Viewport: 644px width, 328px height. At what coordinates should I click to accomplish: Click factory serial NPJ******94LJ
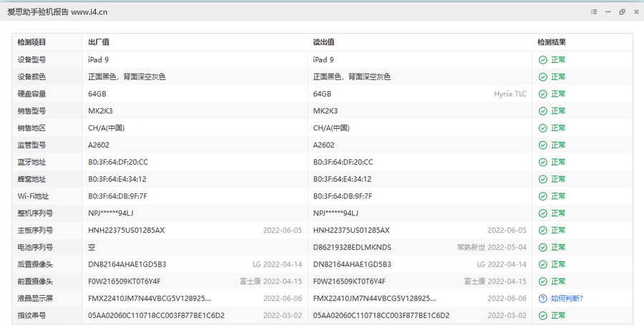[x=110, y=213]
